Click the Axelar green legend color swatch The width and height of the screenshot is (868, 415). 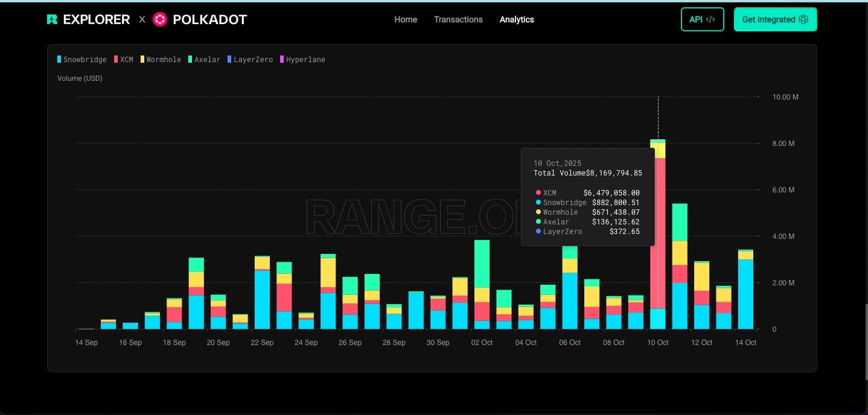pyautogui.click(x=189, y=59)
